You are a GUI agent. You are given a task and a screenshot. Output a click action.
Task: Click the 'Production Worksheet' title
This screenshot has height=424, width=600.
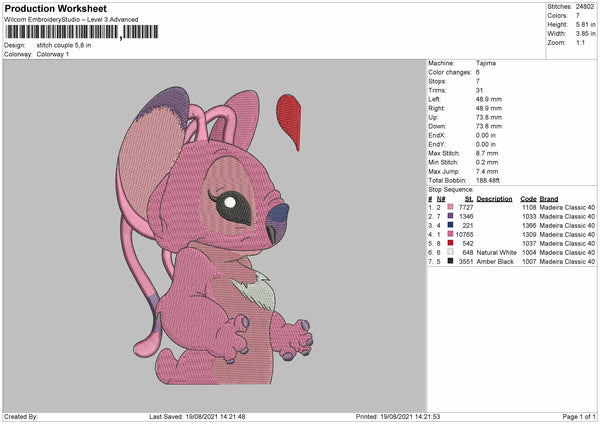pos(55,8)
